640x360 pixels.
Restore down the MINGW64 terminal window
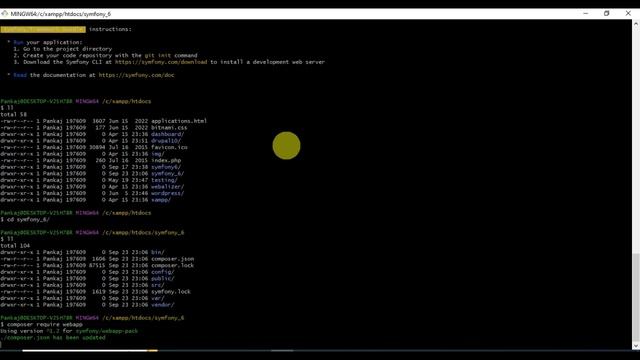(607, 13)
